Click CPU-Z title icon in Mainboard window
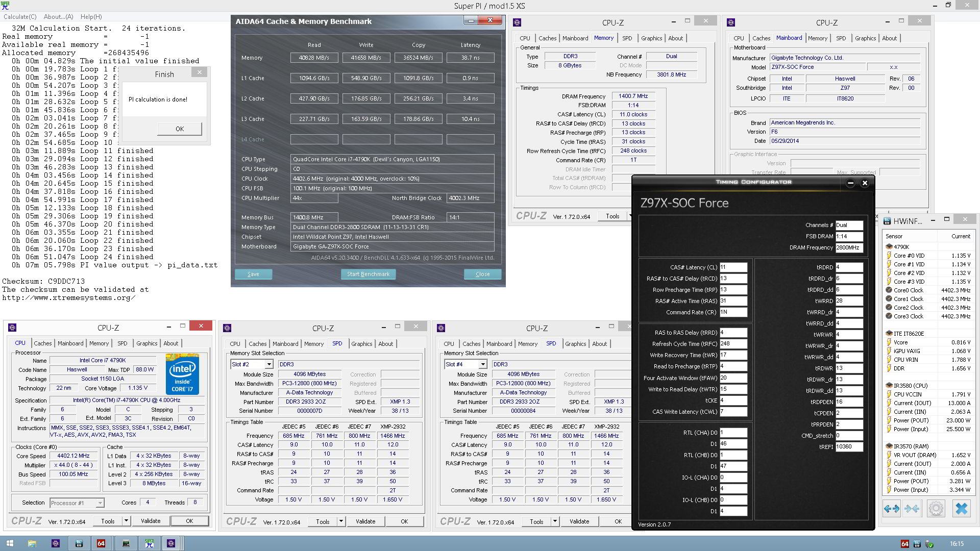 click(x=731, y=22)
